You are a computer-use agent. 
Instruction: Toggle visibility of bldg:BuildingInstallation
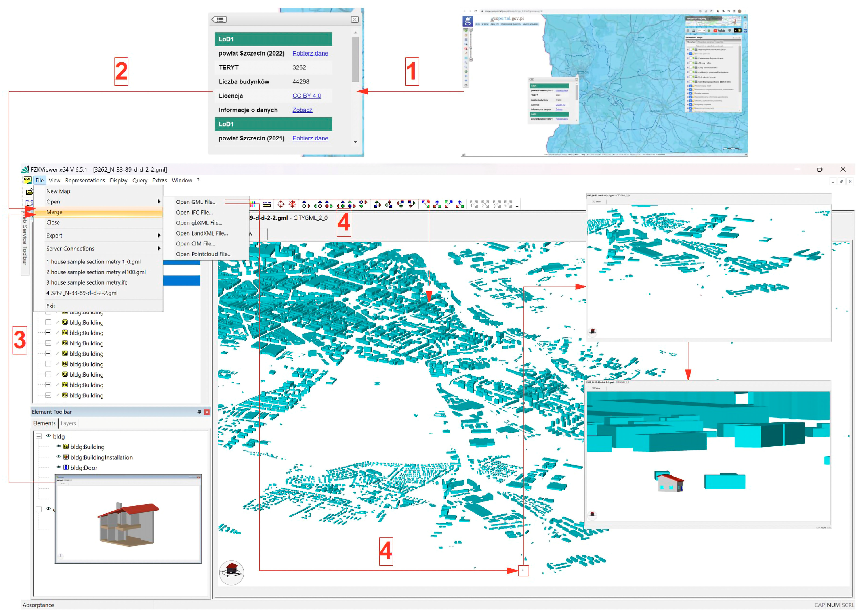(x=59, y=457)
